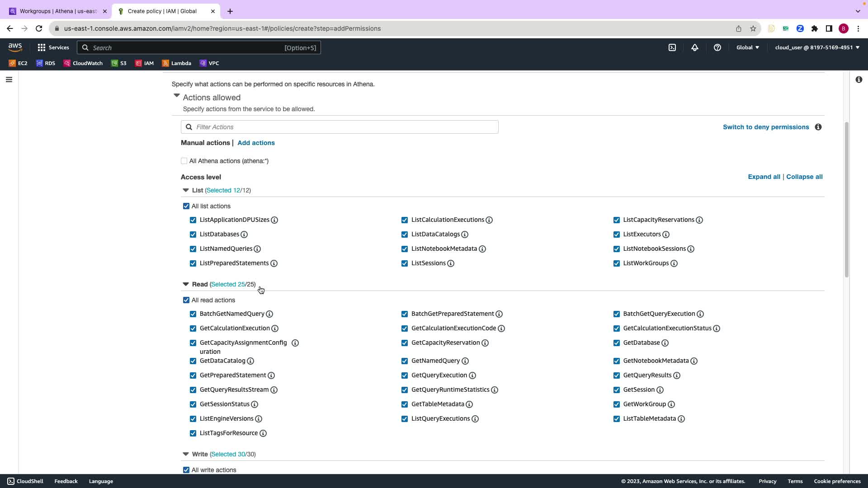
Task: Collapse the List access level section
Action: [x=186, y=190]
